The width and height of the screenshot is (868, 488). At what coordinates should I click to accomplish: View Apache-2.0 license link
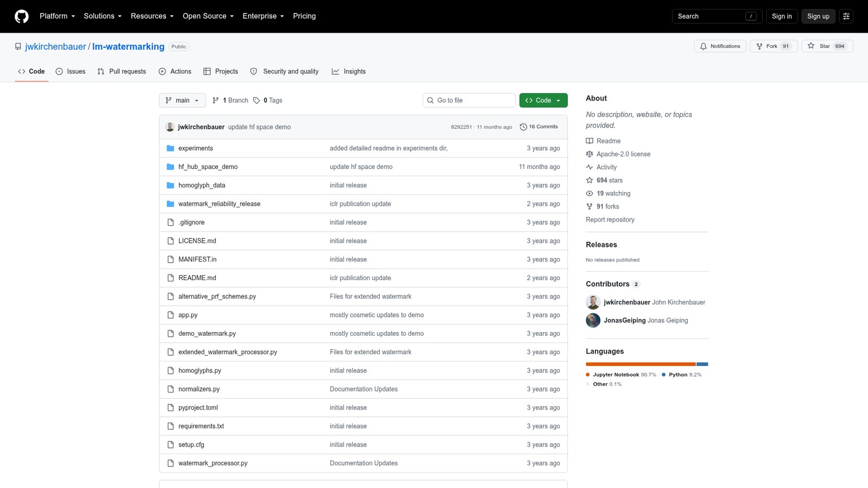pyautogui.click(x=618, y=154)
